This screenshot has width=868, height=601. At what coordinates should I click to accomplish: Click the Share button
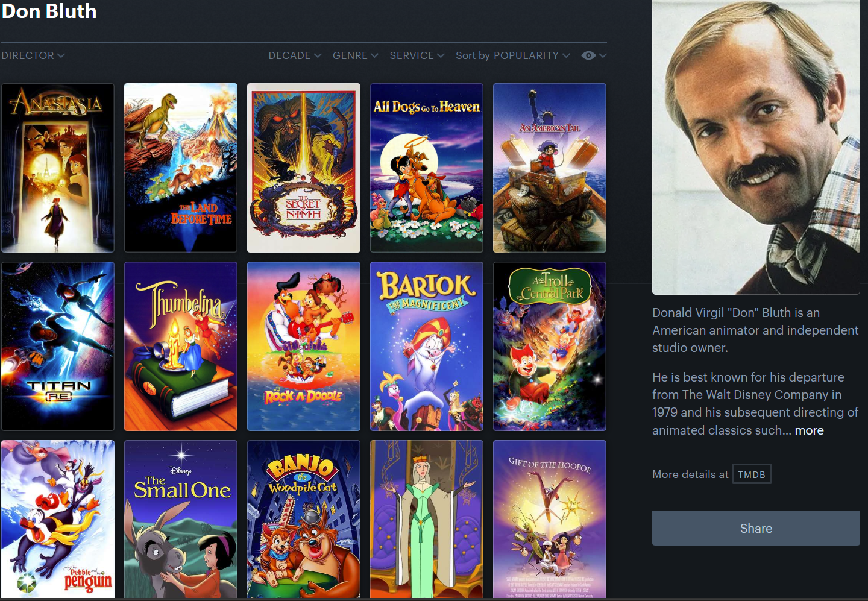click(x=756, y=529)
